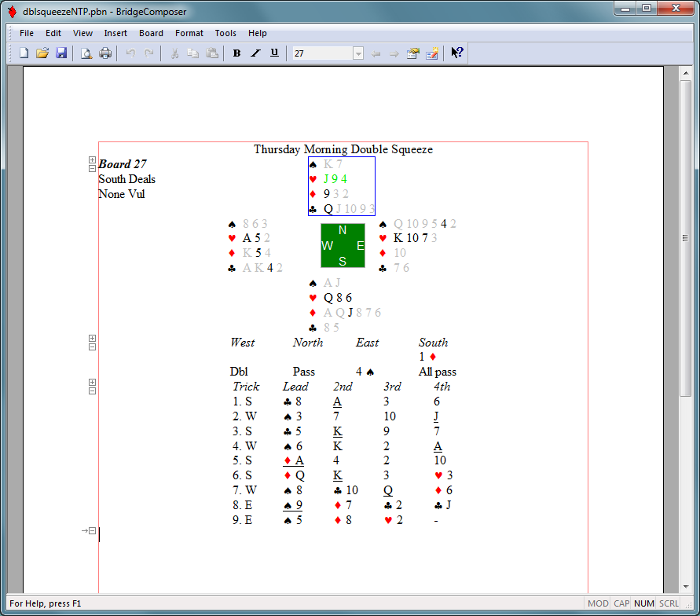Toggle bold formatting
Screen dimensions: 700x616
point(236,53)
